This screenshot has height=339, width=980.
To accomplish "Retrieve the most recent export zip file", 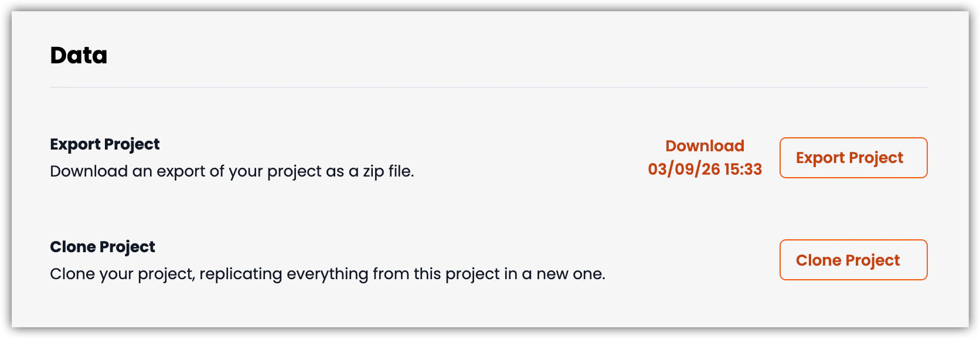I will point(704,157).
